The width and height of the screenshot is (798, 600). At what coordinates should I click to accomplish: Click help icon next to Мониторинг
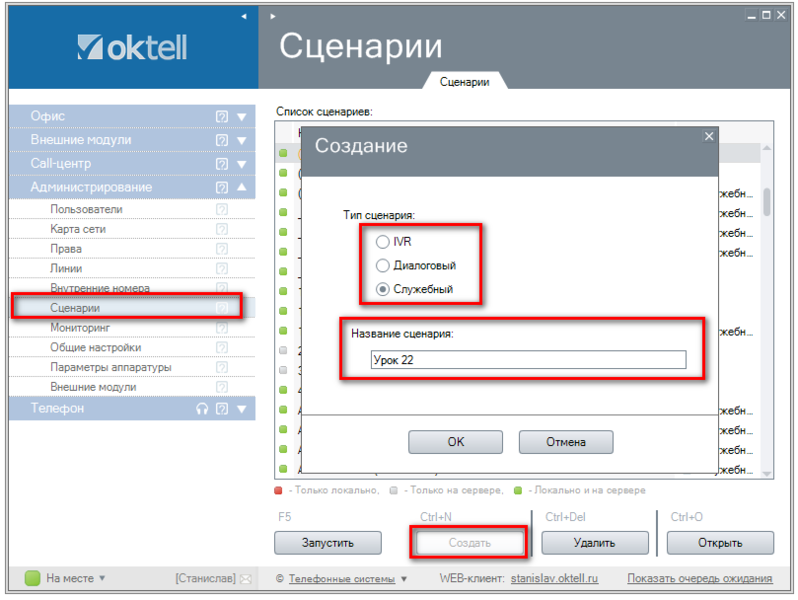point(222,328)
